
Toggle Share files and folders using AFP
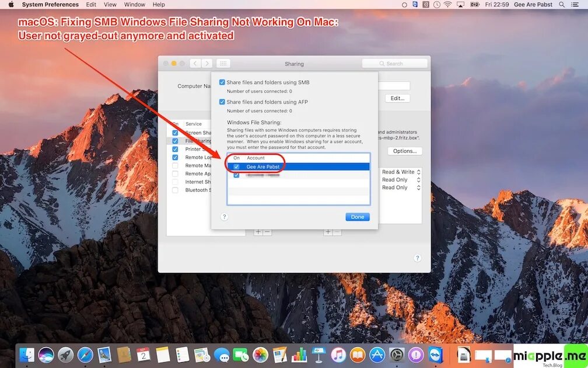click(x=222, y=102)
